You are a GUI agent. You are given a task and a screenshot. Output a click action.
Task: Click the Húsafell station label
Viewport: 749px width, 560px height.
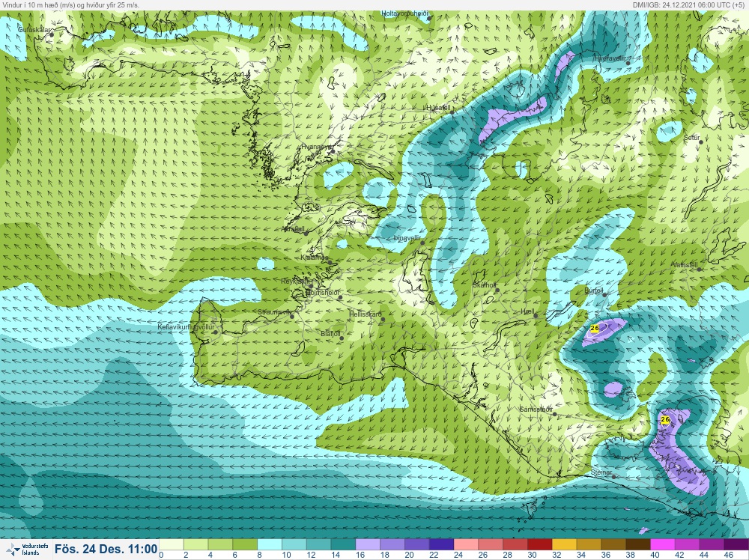click(x=438, y=108)
